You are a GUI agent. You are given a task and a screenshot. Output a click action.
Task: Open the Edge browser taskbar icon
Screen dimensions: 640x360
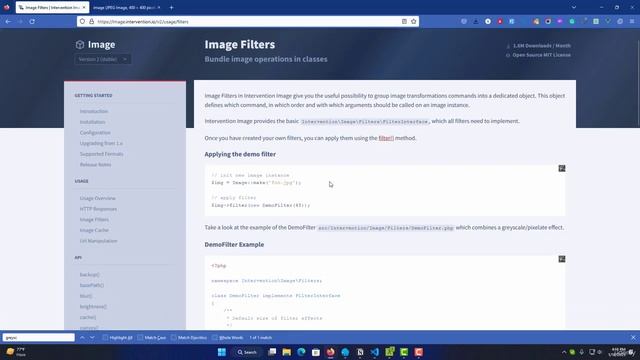click(301, 352)
